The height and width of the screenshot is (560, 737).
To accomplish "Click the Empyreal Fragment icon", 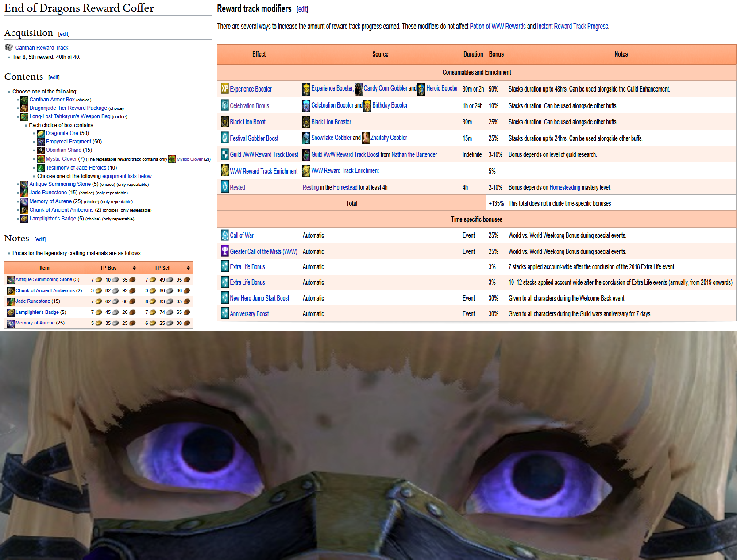I will [x=41, y=142].
